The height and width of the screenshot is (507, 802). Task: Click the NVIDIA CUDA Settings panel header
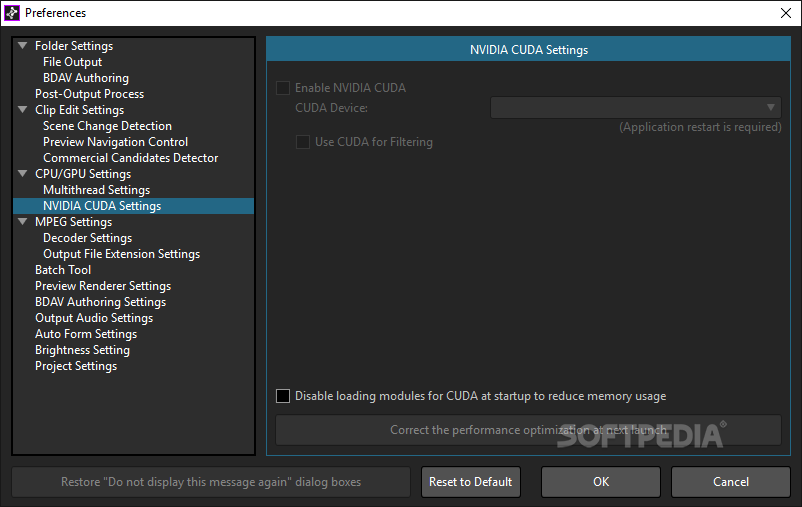(528, 50)
